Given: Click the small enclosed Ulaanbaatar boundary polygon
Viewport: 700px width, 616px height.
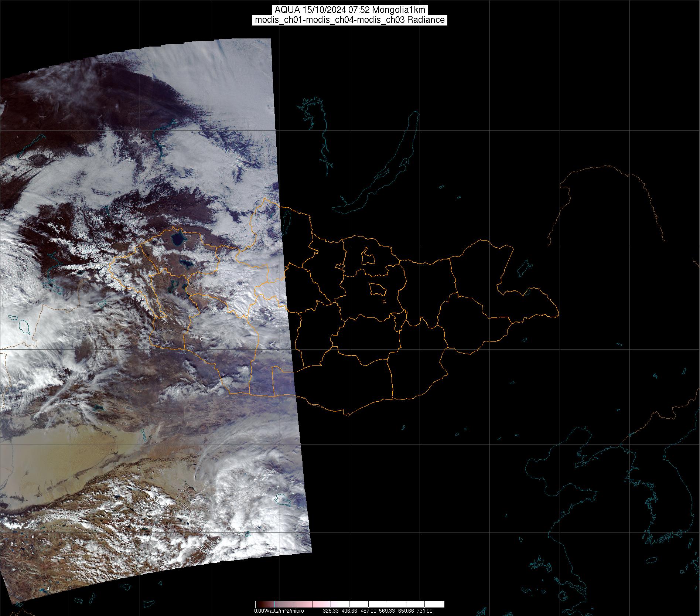Looking at the screenshot, I should (377, 289).
